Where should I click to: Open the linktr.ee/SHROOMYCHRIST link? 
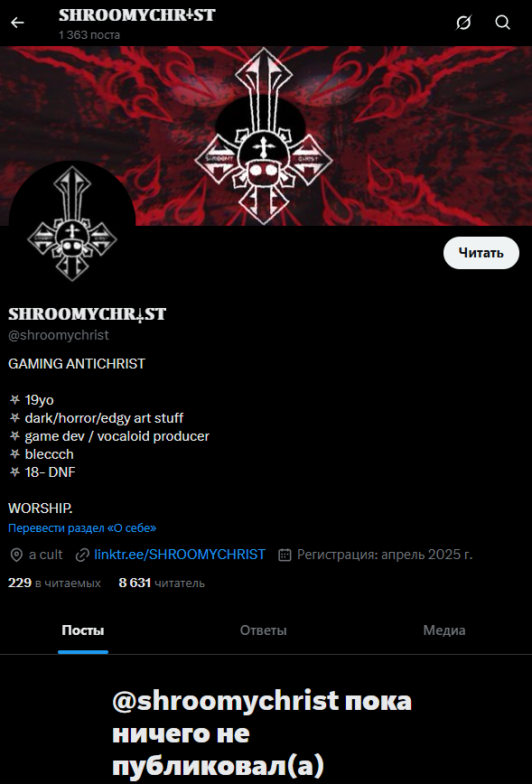pyautogui.click(x=180, y=555)
